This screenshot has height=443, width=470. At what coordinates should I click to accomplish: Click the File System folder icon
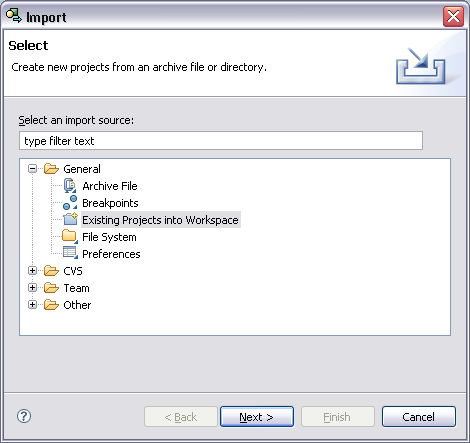pyautogui.click(x=70, y=236)
